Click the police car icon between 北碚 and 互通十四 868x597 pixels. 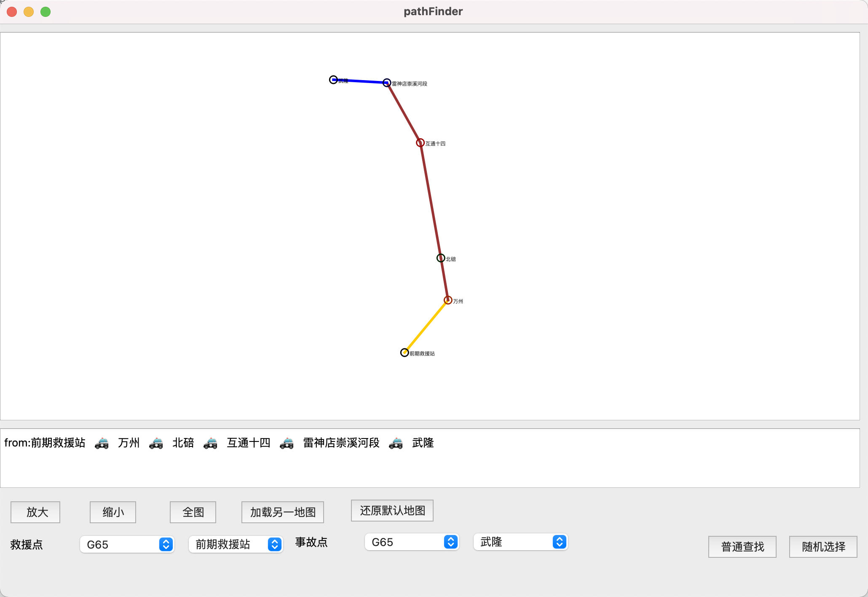click(x=210, y=443)
